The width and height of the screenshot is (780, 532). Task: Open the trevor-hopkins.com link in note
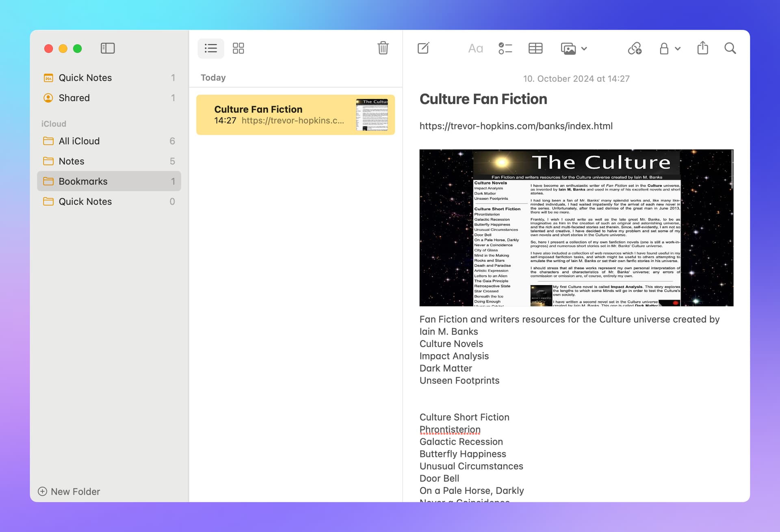click(516, 126)
